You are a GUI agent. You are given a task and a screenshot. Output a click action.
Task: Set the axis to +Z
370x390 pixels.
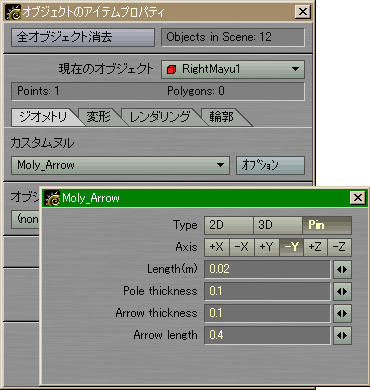(315, 247)
